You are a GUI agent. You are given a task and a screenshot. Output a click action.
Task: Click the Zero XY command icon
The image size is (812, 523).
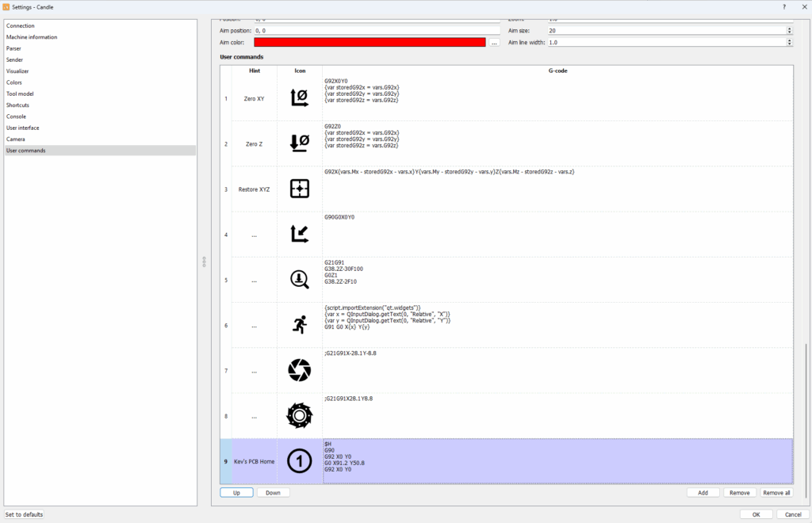pos(300,98)
